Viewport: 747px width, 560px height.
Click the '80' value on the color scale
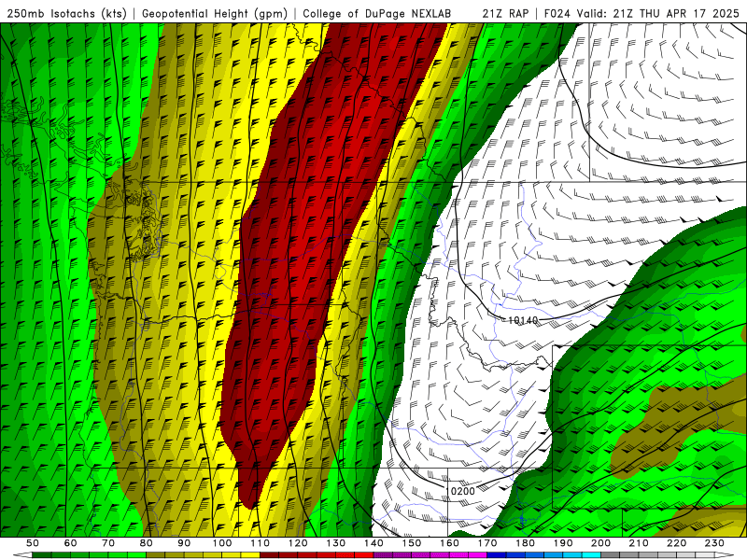[147, 543]
